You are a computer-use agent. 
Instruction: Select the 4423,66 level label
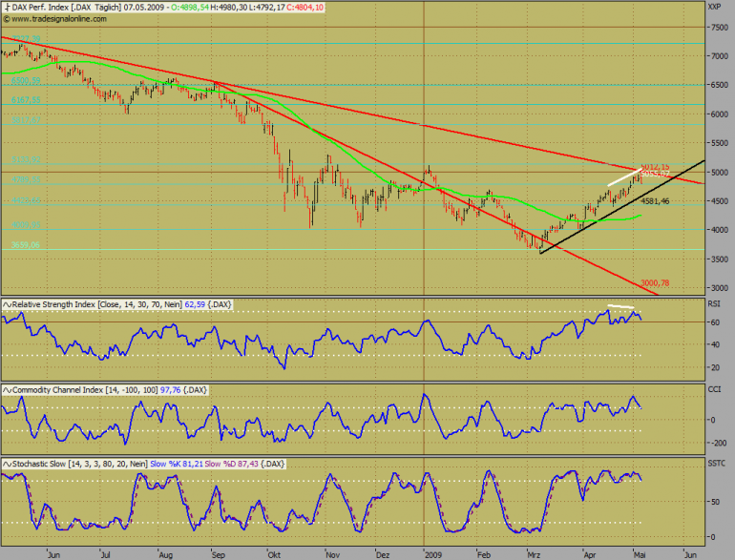point(26,200)
